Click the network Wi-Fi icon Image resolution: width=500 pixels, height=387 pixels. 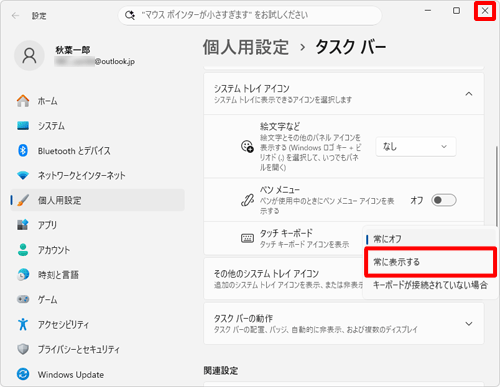tap(23, 175)
